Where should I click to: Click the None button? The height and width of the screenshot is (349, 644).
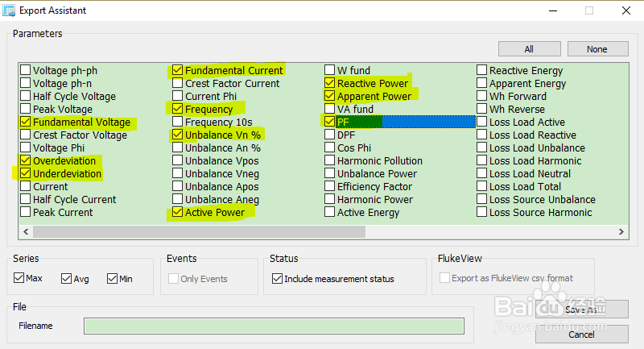click(597, 49)
